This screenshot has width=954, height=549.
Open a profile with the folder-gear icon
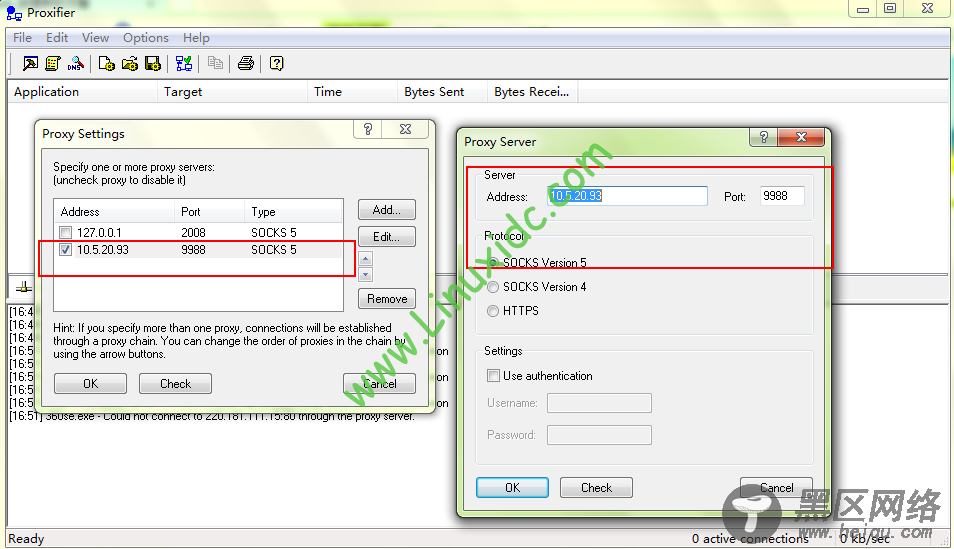tap(130, 63)
